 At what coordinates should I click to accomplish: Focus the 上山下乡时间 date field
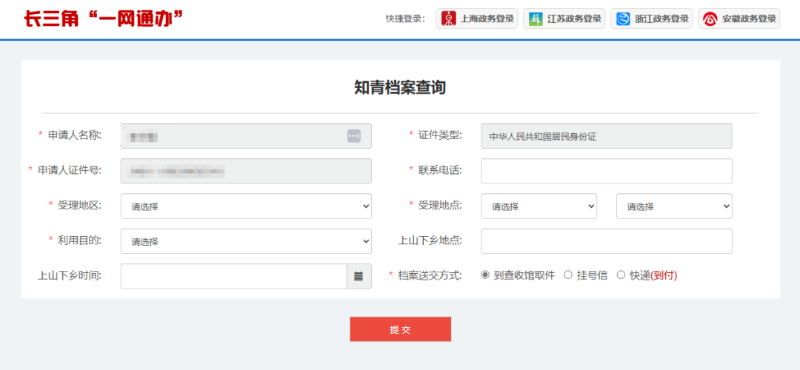234,276
